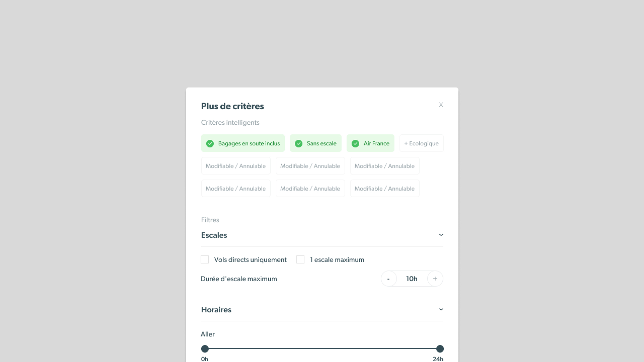Click the checkmark icon on Bagages chip
The width and height of the screenshot is (644, 362).
point(210,143)
